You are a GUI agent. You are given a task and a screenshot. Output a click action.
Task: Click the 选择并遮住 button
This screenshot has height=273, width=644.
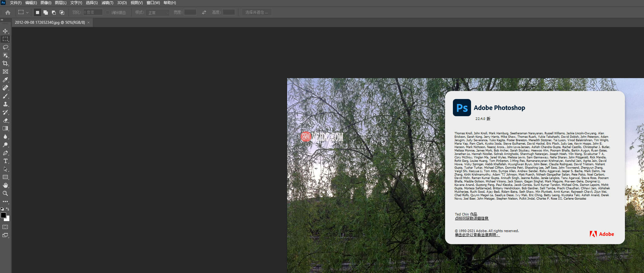pos(256,12)
